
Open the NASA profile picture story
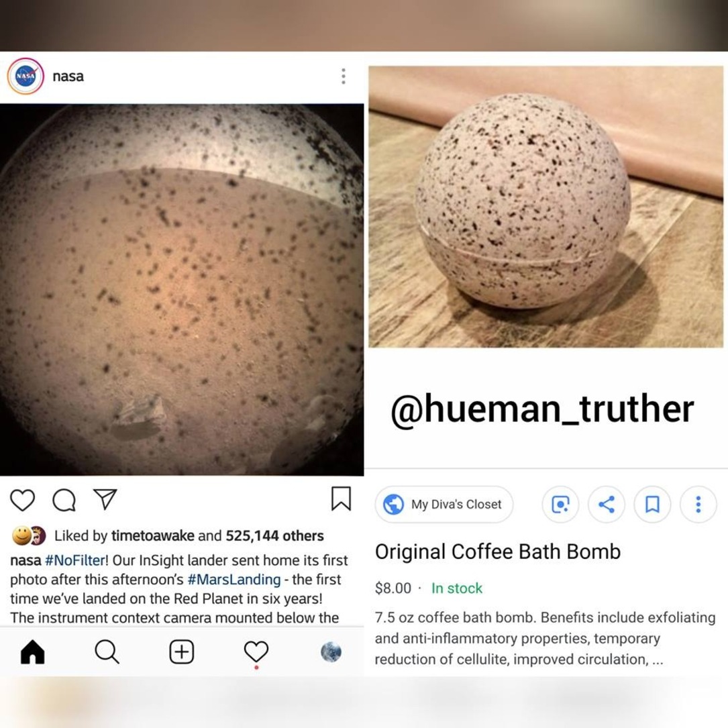click(25, 76)
